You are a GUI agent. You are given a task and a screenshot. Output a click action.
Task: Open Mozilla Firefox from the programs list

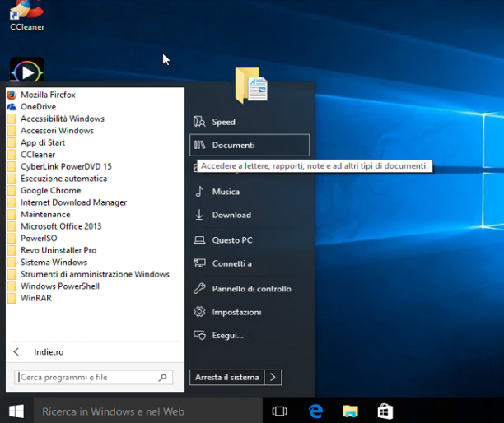pos(41,95)
